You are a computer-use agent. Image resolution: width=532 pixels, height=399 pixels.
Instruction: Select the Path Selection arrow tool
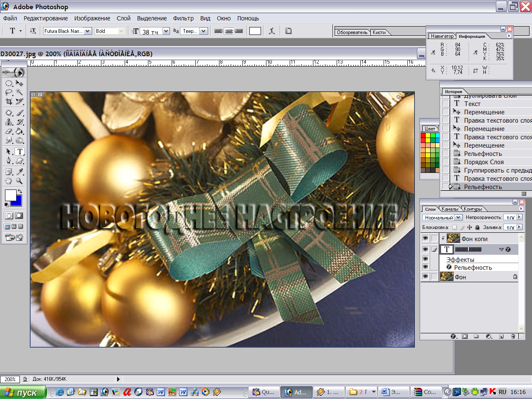pyautogui.click(x=9, y=152)
